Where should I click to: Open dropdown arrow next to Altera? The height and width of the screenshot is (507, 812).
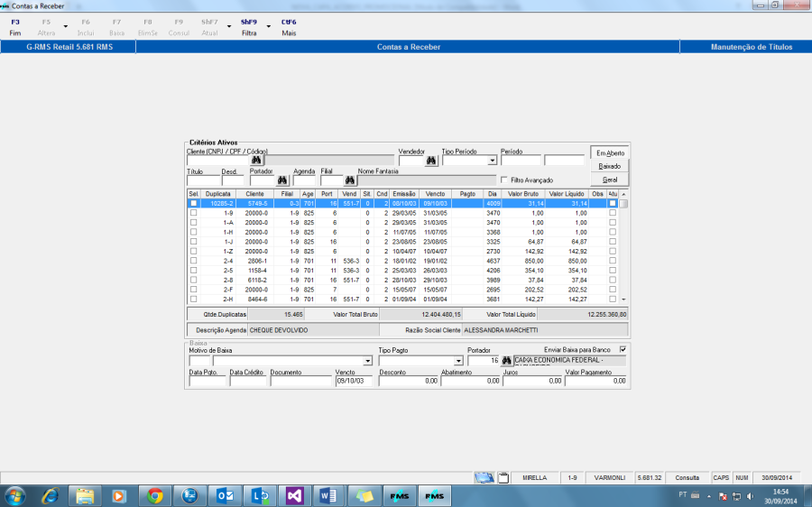pos(65,26)
